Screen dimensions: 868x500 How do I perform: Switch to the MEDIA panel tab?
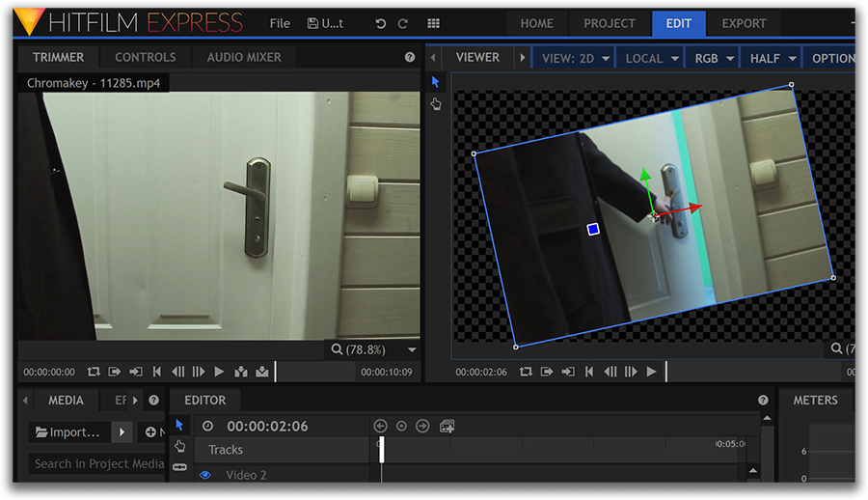tap(66, 401)
